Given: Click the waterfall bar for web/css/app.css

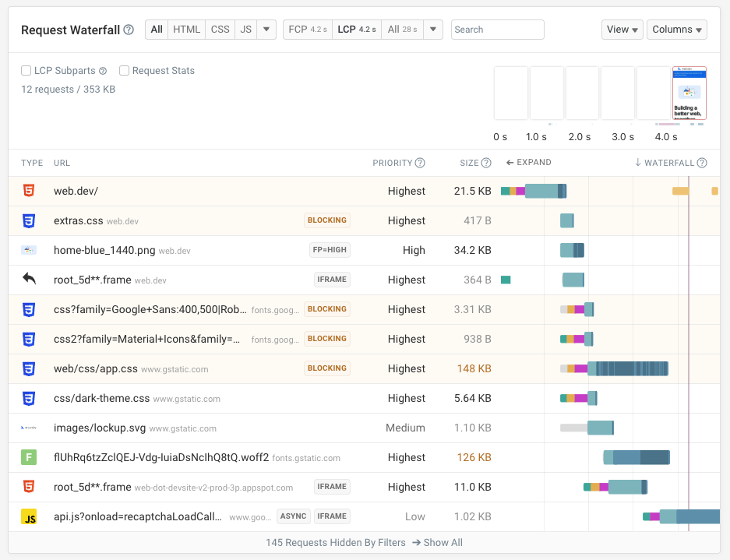Looking at the screenshot, I should pyautogui.click(x=627, y=368).
